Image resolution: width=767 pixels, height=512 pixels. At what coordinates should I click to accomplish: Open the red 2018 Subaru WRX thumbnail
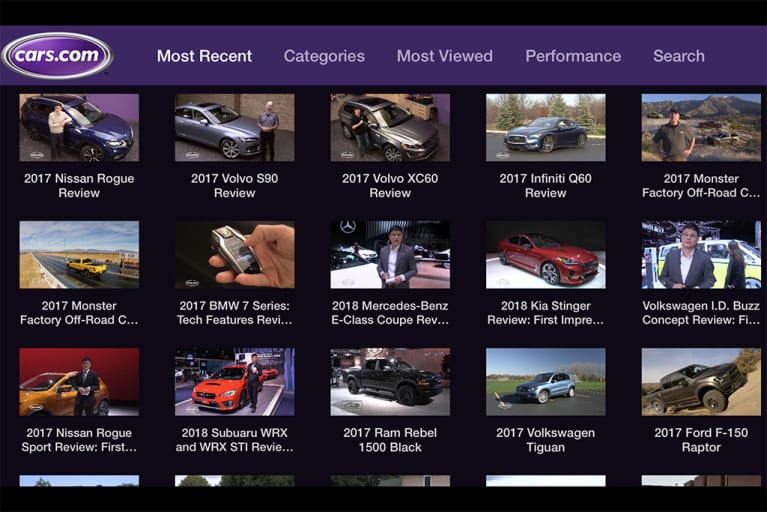click(x=235, y=382)
